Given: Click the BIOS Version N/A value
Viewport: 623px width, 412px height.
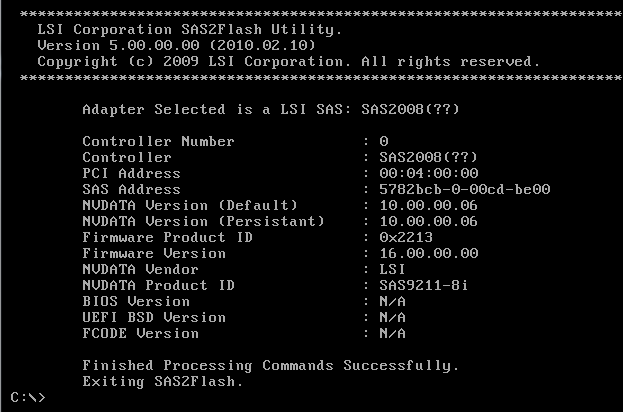Looking at the screenshot, I should (392, 301).
